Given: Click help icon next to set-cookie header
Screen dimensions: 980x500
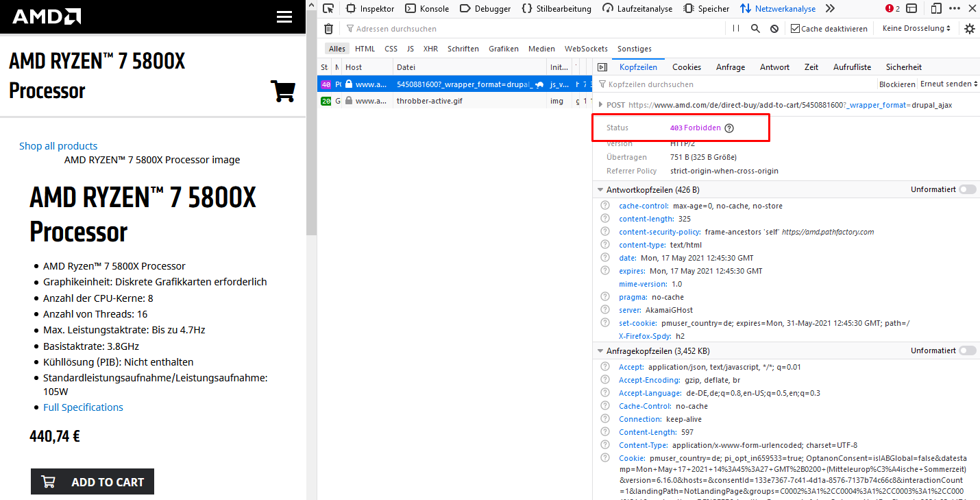Looking at the screenshot, I should tap(605, 323).
